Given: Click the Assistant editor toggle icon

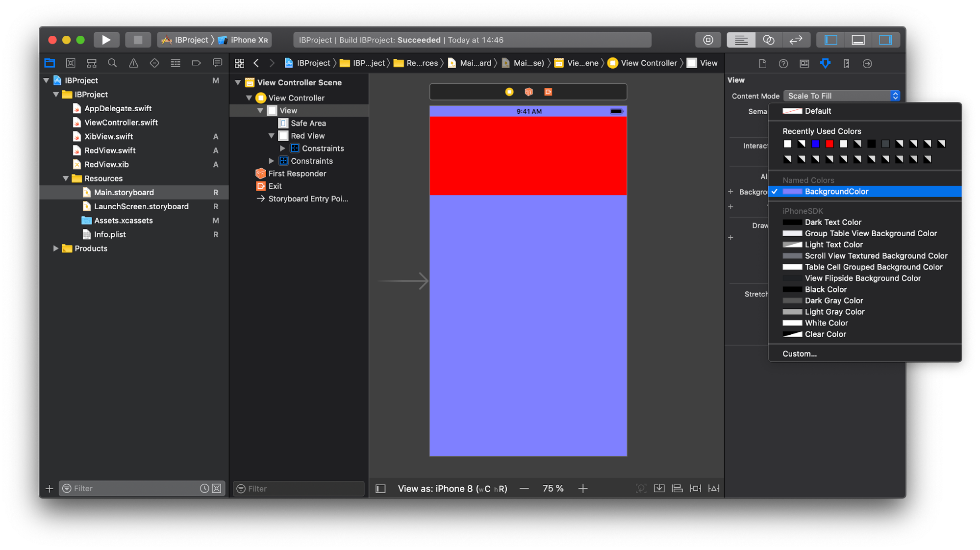Looking at the screenshot, I should pyautogui.click(x=768, y=40).
